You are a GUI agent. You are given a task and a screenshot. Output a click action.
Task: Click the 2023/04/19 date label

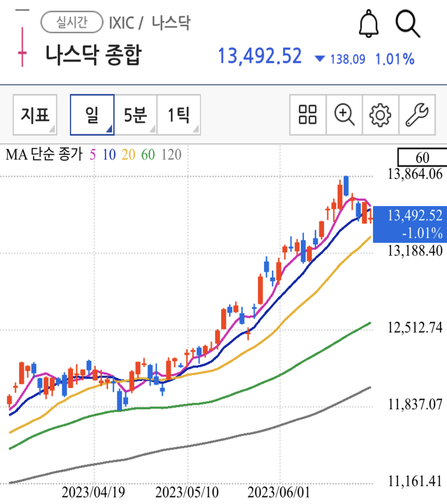click(94, 492)
